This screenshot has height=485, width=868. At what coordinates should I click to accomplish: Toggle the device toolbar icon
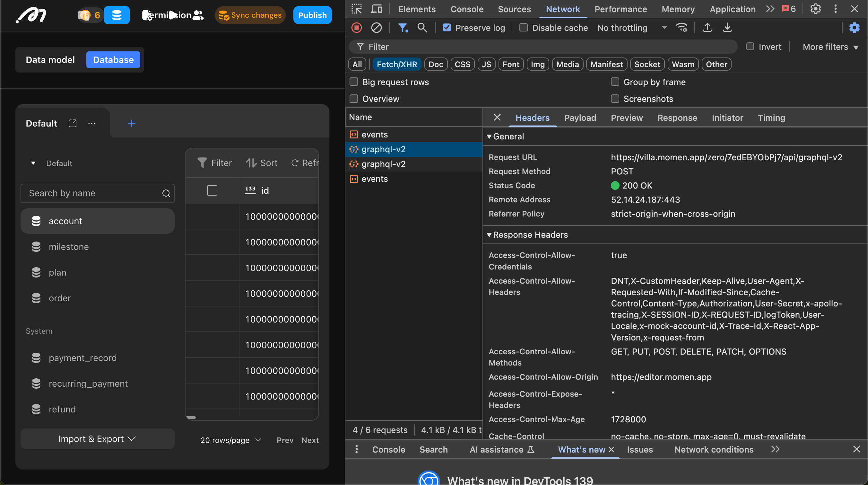[x=377, y=9]
